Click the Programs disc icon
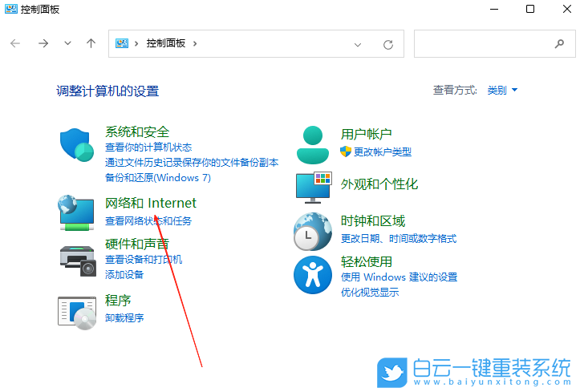 [x=77, y=313]
